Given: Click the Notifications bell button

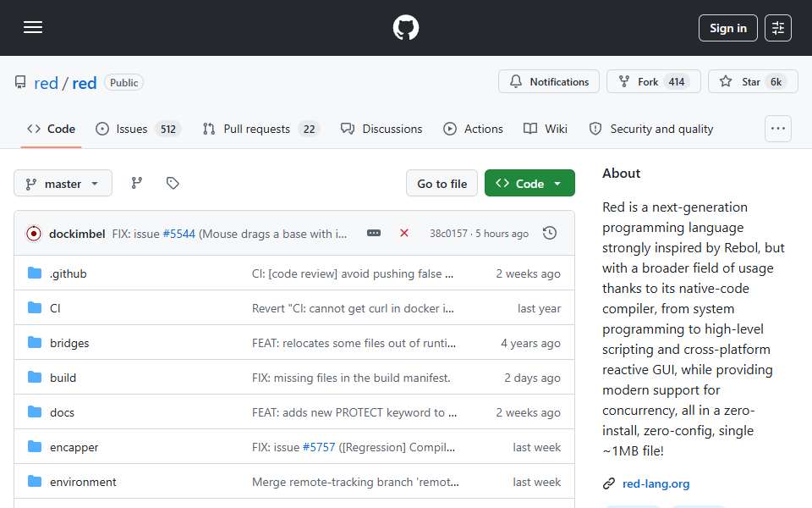Looking at the screenshot, I should point(549,82).
